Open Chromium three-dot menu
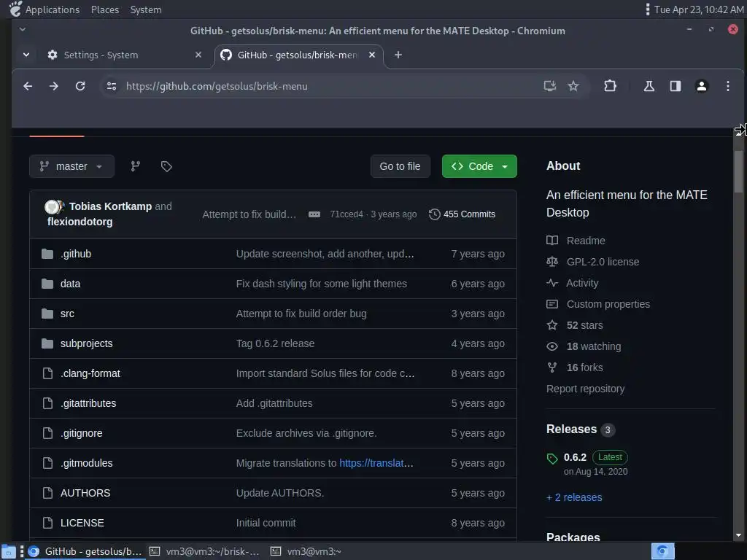This screenshot has width=747, height=560. [x=727, y=86]
